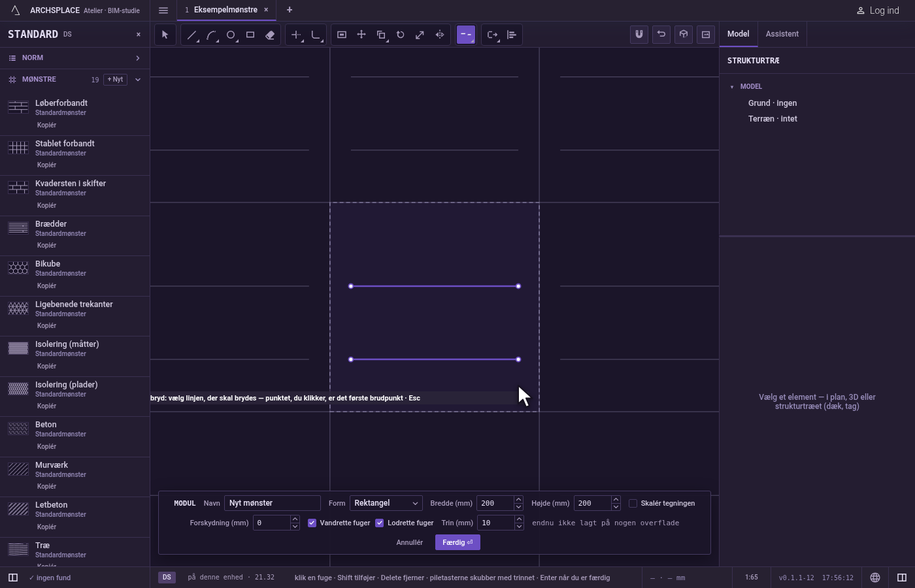
Task: Increase the Trin value
Action: pyautogui.click(x=518, y=519)
